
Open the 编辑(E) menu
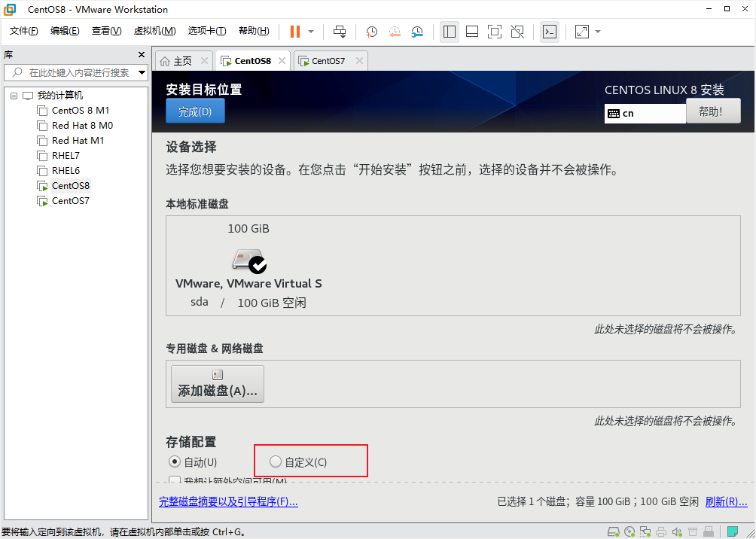[65, 31]
